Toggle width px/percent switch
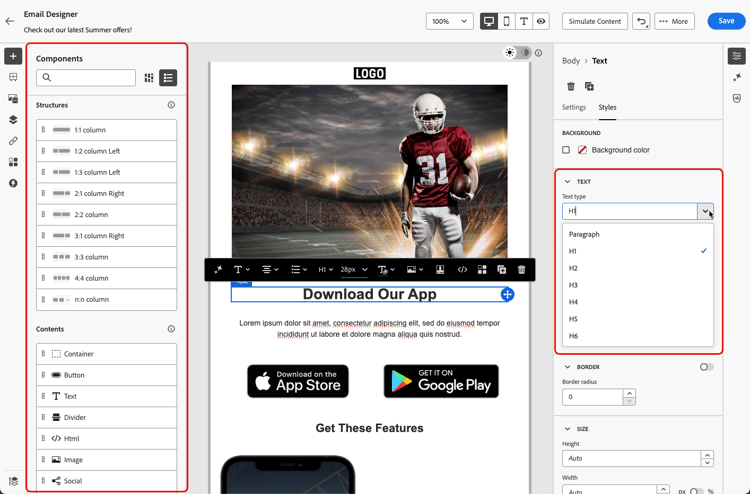The image size is (750, 494). [x=696, y=491]
